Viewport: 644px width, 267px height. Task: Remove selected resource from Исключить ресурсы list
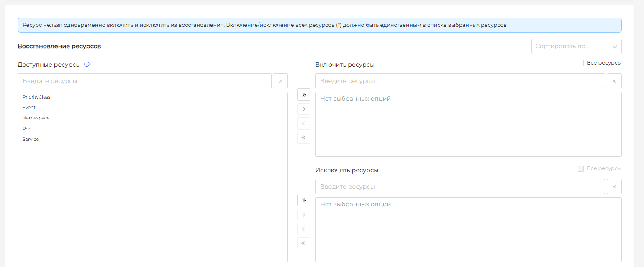[x=304, y=229]
